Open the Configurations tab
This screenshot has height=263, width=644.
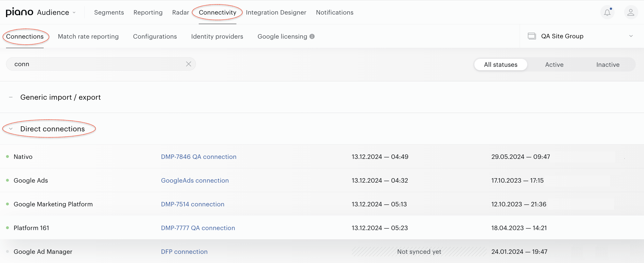point(155,36)
